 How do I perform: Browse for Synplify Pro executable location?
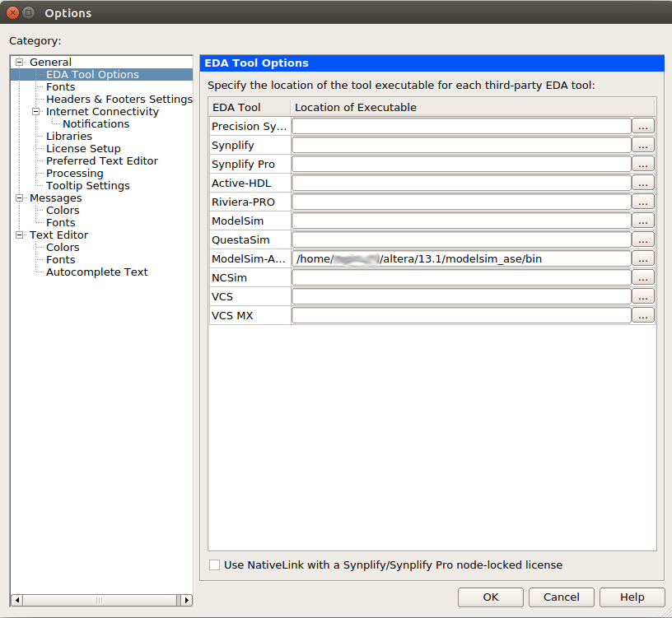click(643, 164)
